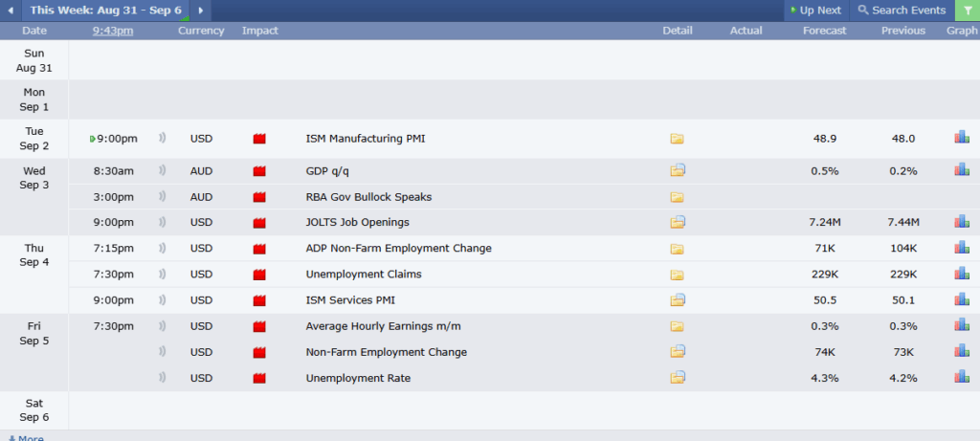This screenshot has width=980, height=441.
Task: Open detail folder for ISM Manufacturing PMI
Action: coord(677,139)
